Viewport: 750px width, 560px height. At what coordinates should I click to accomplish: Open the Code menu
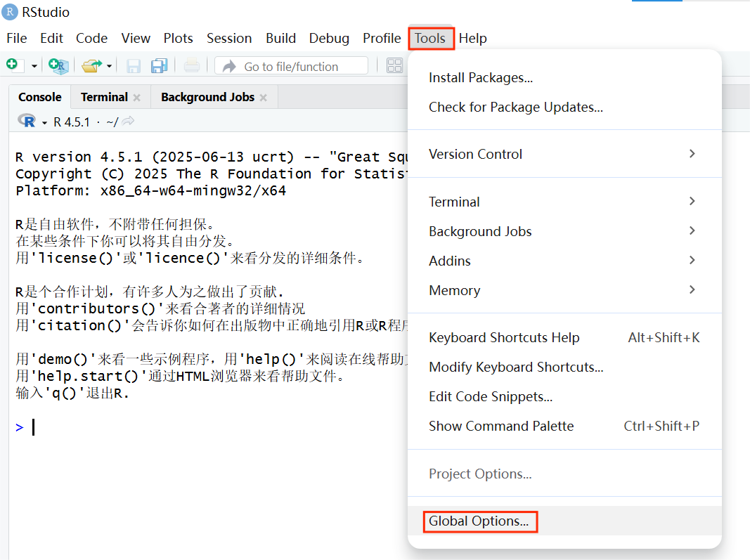[92, 38]
